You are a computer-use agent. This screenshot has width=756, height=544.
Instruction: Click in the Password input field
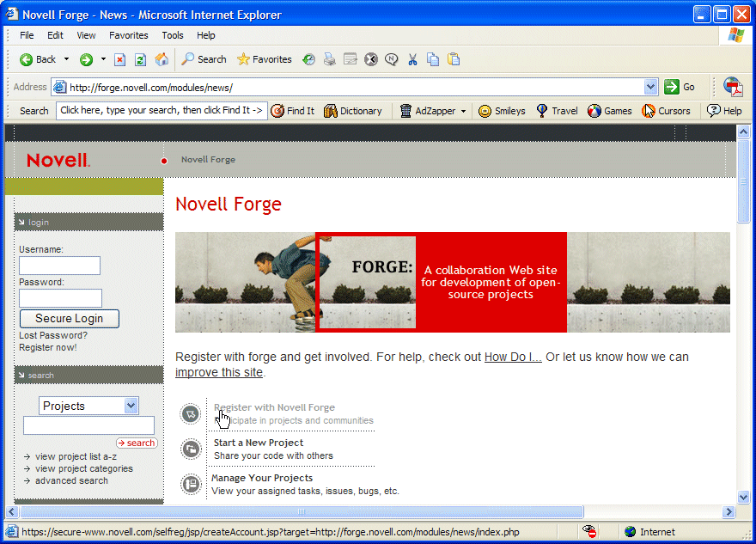click(x=61, y=297)
